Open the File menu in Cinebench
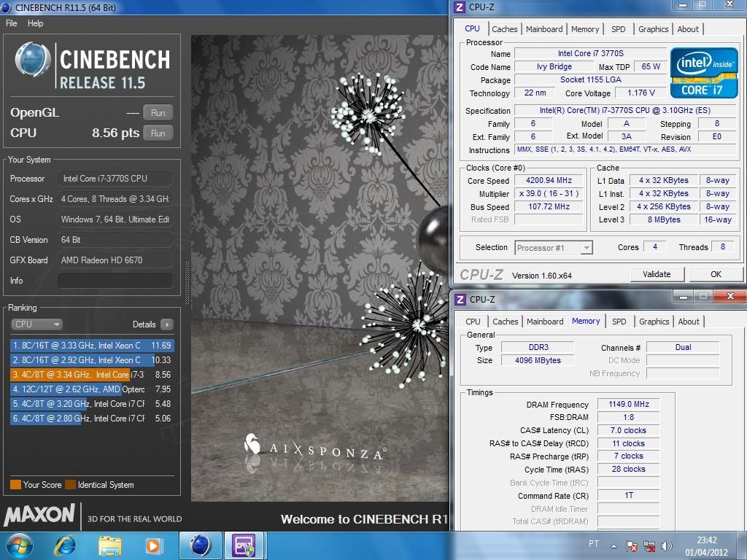 [12, 23]
